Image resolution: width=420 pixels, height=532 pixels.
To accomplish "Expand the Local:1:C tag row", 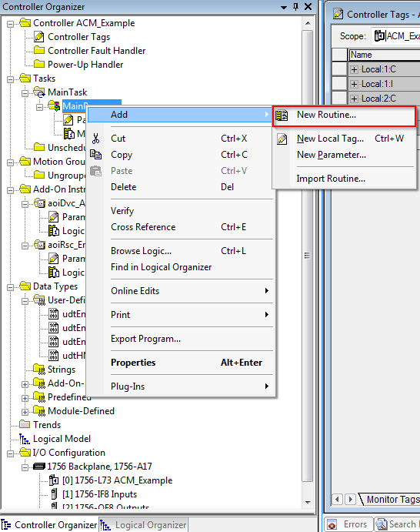I will tap(354, 69).
